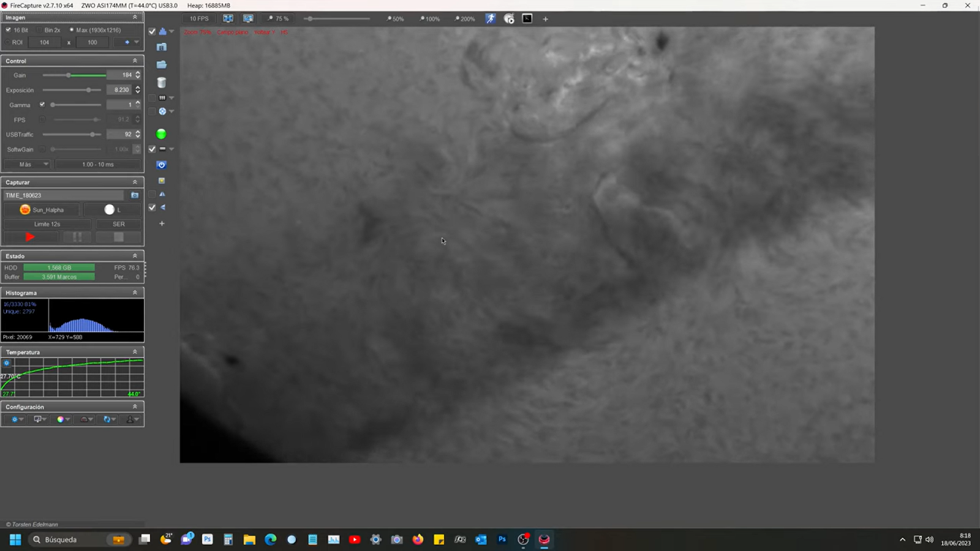Image resolution: width=980 pixels, height=551 pixels.
Task: Open the capture folder icon in side toolbar
Action: [x=162, y=64]
